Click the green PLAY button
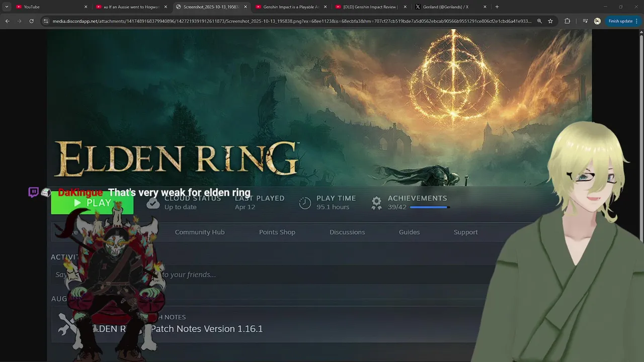This screenshot has height=362, width=644. tap(92, 203)
